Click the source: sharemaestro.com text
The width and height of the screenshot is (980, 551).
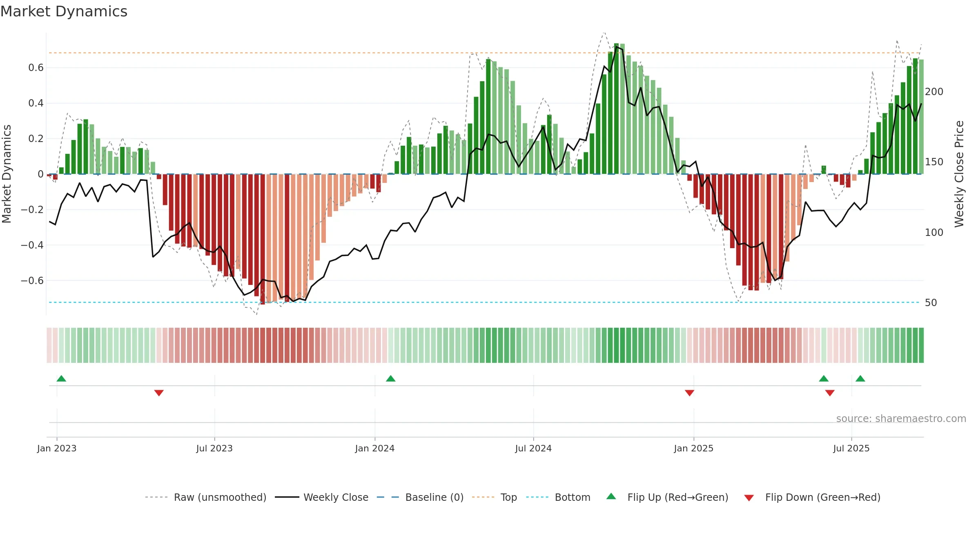[x=901, y=418]
